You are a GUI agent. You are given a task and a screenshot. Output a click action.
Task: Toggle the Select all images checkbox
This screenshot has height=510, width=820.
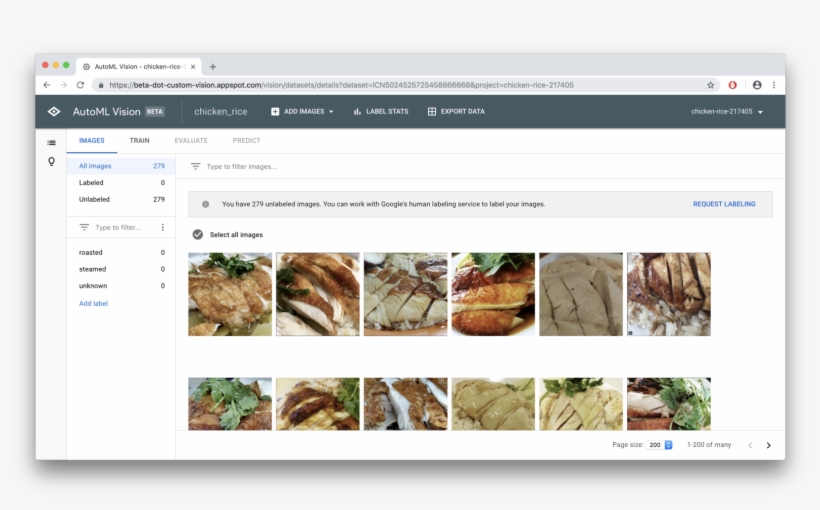click(198, 235)
